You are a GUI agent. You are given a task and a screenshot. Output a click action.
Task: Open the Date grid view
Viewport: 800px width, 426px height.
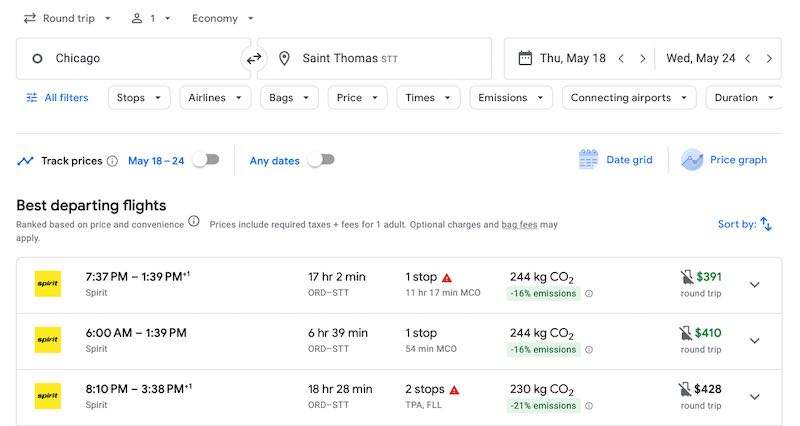(x=616, y=160)
